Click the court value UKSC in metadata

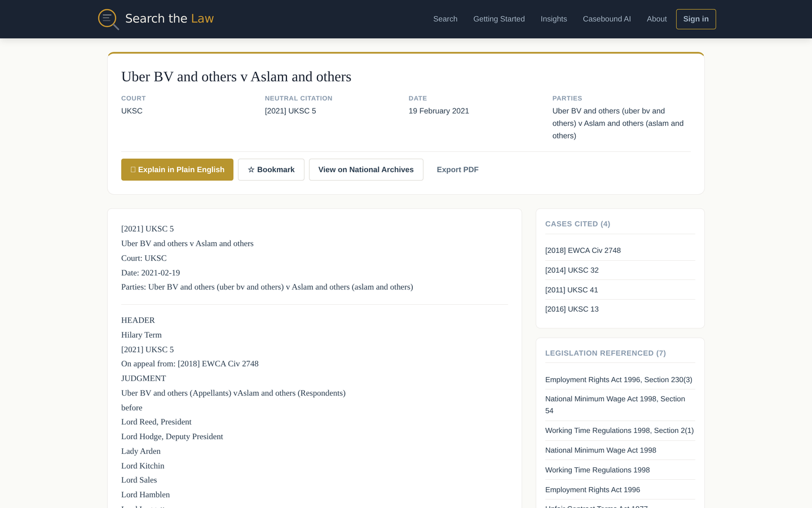coord(131,111)
